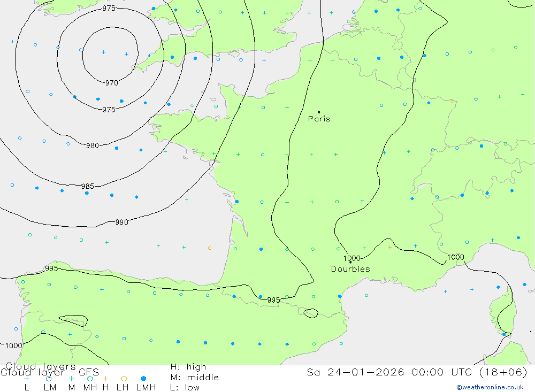Viewport: 535px width, 392px height.
Task: Select the Dourbies city label
Action: point(350,269)
